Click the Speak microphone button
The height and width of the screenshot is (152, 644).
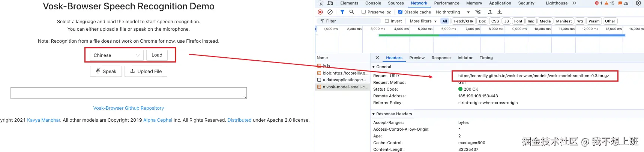click(x=106, y=71)
